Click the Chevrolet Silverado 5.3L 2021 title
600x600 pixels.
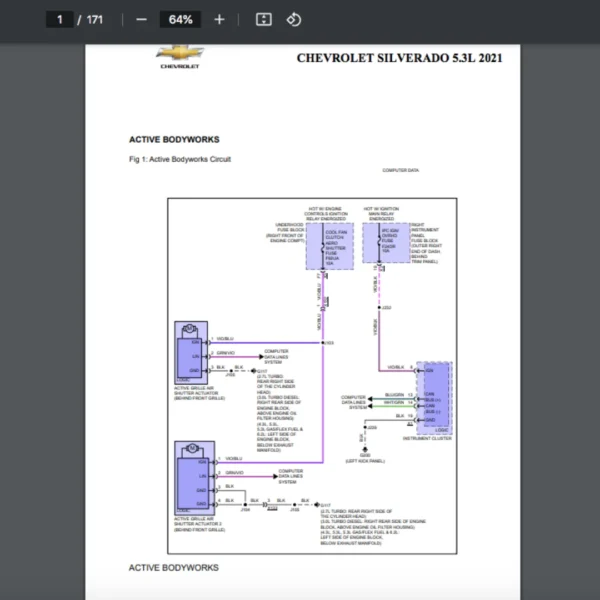tap(399, 57)
